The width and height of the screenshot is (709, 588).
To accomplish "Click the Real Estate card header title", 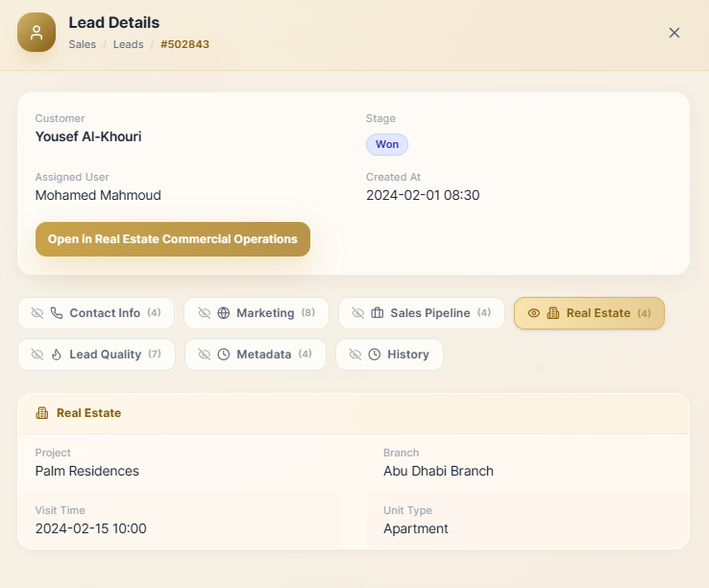I will [88, 413].
